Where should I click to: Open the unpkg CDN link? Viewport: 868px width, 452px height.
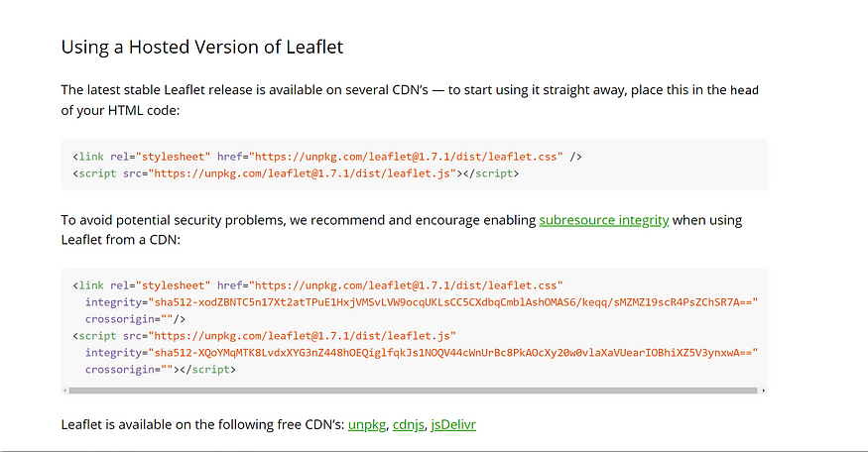coord(367,425)
